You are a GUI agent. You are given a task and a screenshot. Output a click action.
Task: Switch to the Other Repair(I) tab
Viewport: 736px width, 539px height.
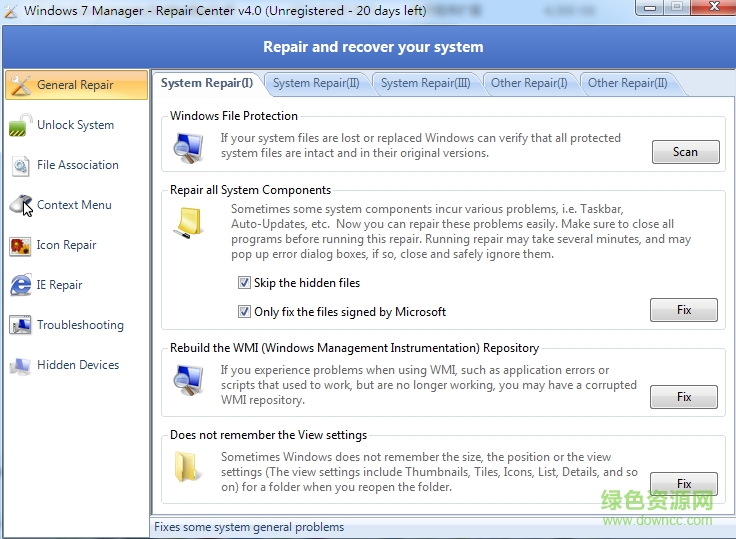pyautogui.click(x=529, y=84)
